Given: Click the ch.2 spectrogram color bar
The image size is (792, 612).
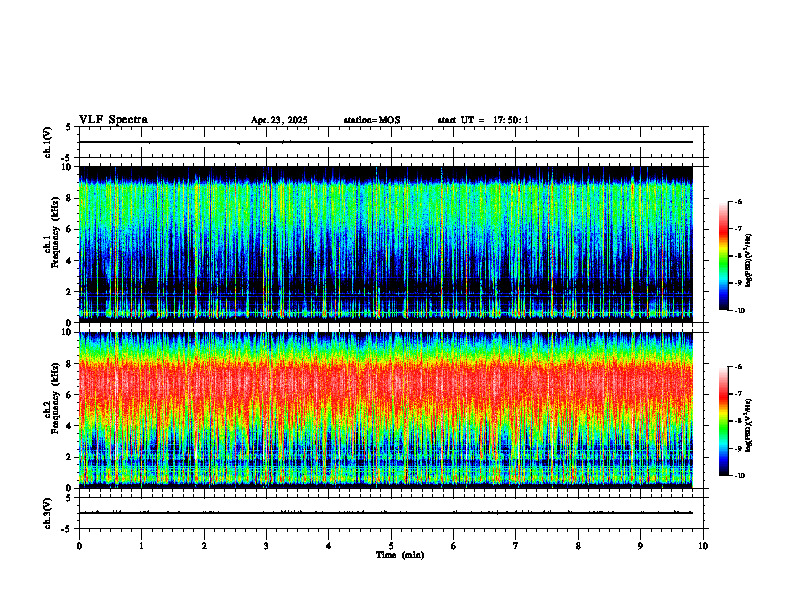Looking at the screenshot, I should [x=723, y=421].
